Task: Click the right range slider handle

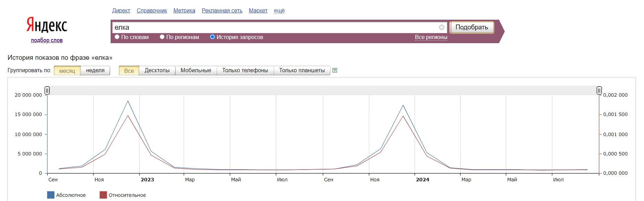Action: click(599, 90)
